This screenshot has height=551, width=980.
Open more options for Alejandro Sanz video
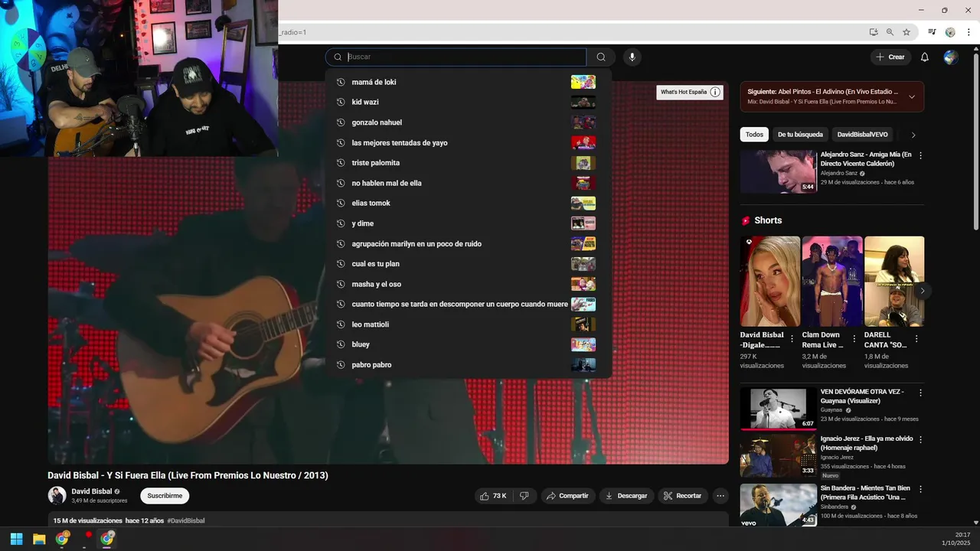(920, 155)
